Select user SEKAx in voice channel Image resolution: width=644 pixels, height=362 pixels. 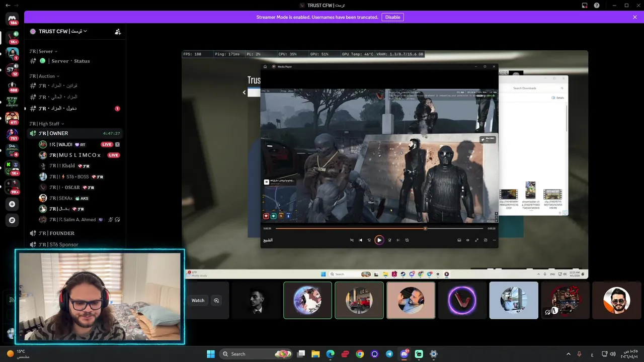(80, 198)
